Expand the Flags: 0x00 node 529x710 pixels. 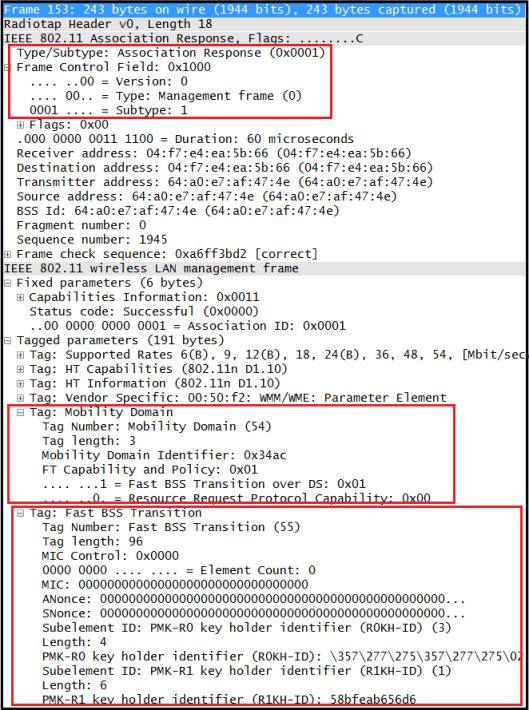pyautogui.click(x=20, y=125)
